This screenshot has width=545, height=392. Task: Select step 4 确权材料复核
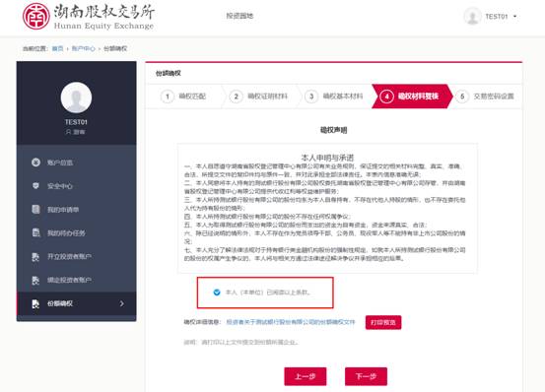pos(412,97)
